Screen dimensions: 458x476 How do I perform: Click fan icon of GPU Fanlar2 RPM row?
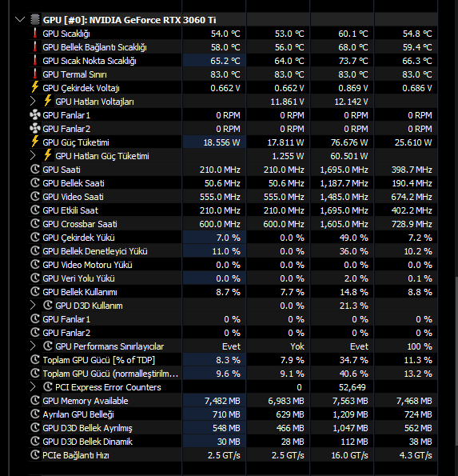point(35,129)
